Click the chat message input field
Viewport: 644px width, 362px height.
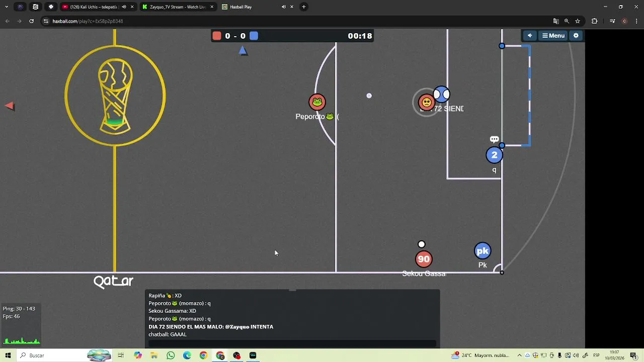pyautogui.click(x=292, y=343)
